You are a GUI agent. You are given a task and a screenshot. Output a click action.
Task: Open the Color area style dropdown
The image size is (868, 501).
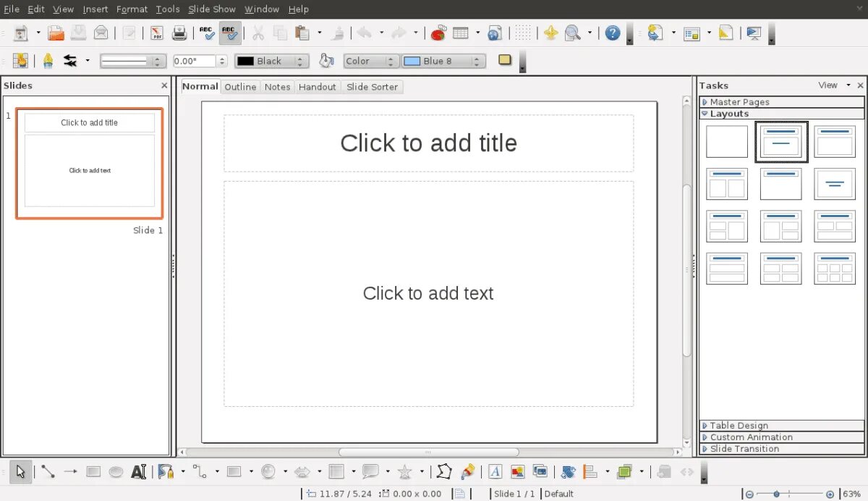pos(371,62)
